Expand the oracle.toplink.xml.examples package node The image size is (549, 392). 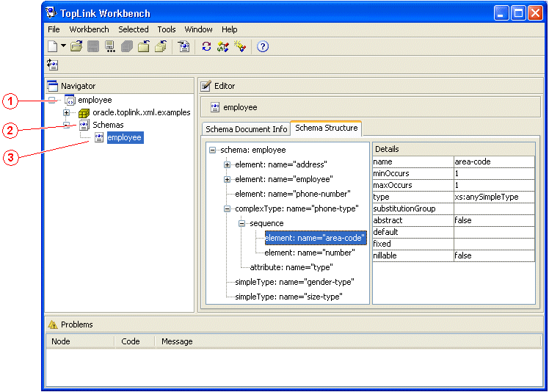coord(67,112)
